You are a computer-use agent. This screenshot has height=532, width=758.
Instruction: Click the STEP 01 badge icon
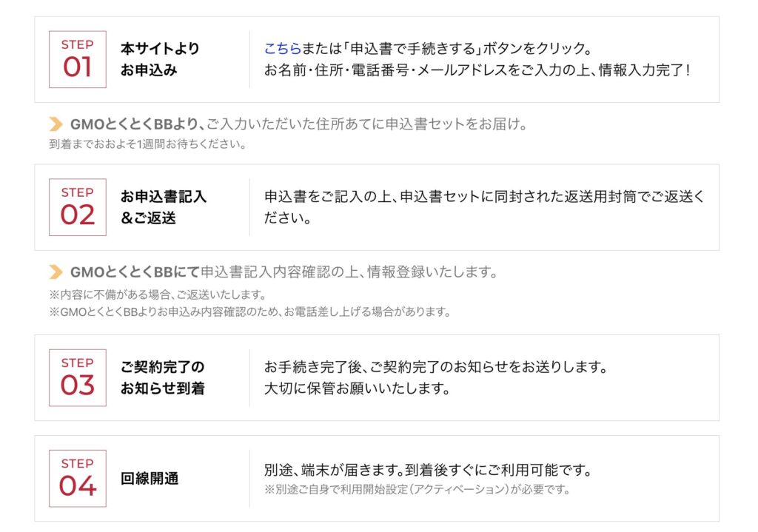click(78, 59)
